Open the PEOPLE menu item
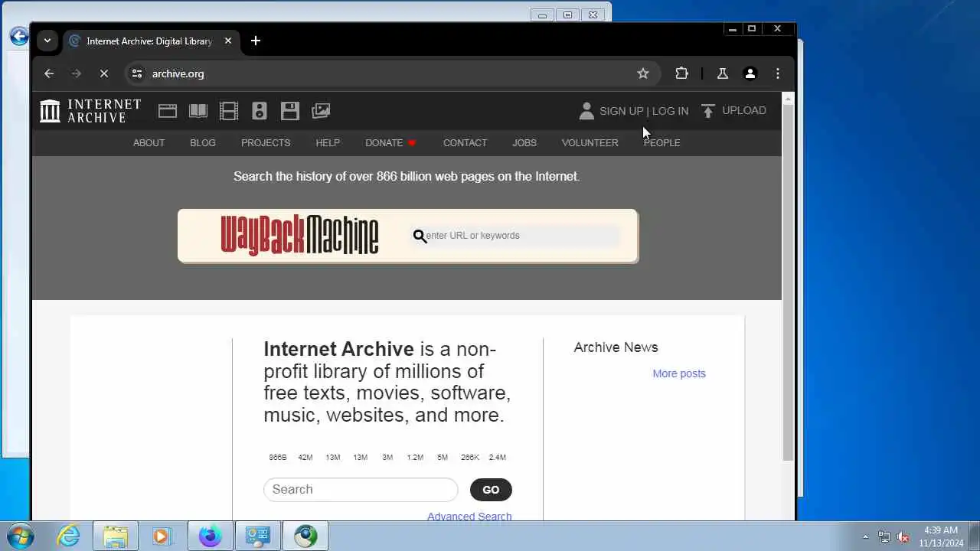The image size is (980, 551). (x=662, y=143)
